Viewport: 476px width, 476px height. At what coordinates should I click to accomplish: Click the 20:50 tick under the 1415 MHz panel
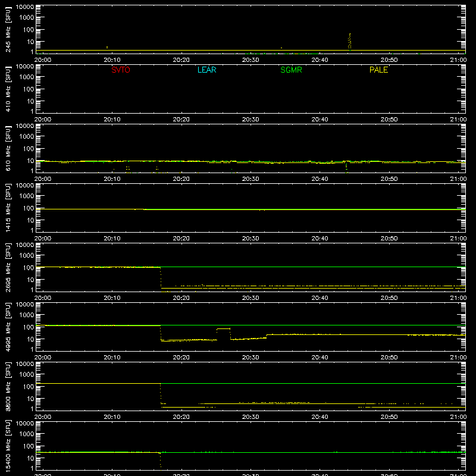pyautogui.click(x=389, y=239)
